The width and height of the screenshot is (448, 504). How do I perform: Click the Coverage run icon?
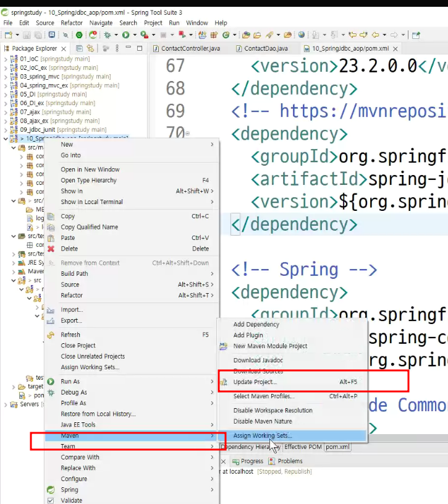pos(144,35)
